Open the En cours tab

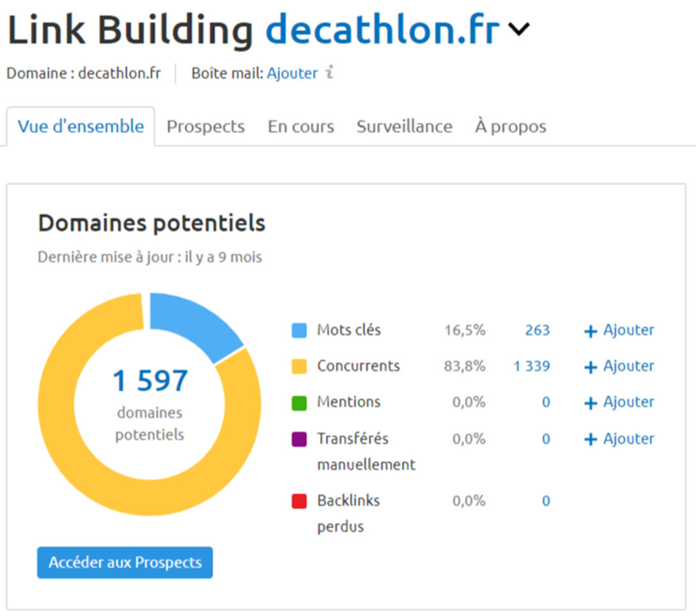point(300,127)
